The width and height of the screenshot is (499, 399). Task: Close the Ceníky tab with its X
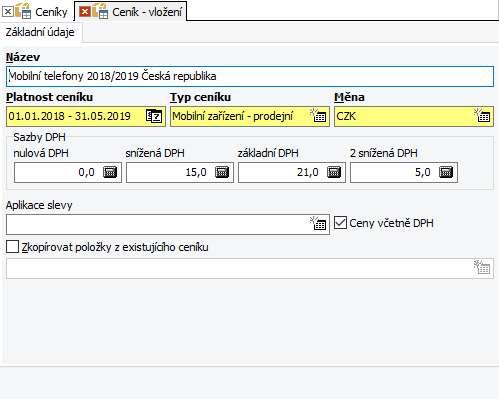point(8,12)
